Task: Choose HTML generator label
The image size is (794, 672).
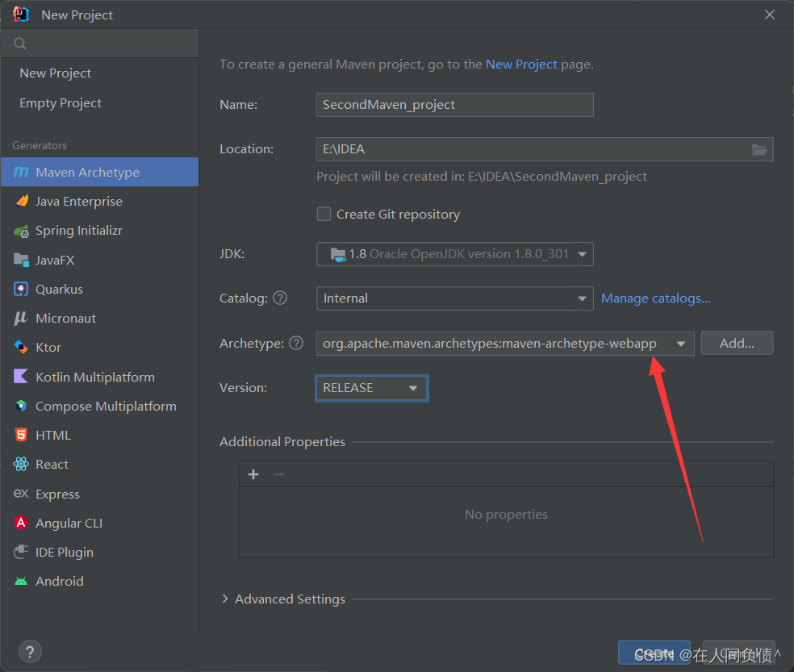Action: pyautogui.click(x=53, y=435)
